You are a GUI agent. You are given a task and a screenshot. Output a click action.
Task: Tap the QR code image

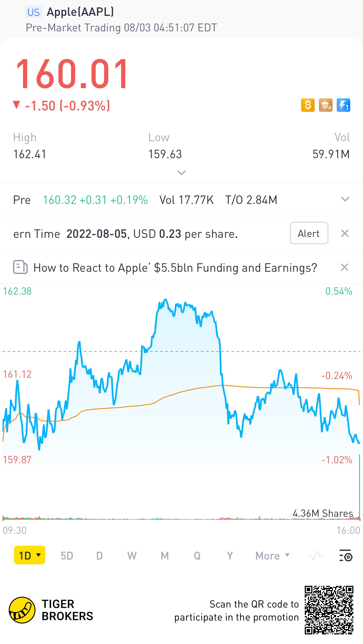pyautogui.click(x=329, y=610)
